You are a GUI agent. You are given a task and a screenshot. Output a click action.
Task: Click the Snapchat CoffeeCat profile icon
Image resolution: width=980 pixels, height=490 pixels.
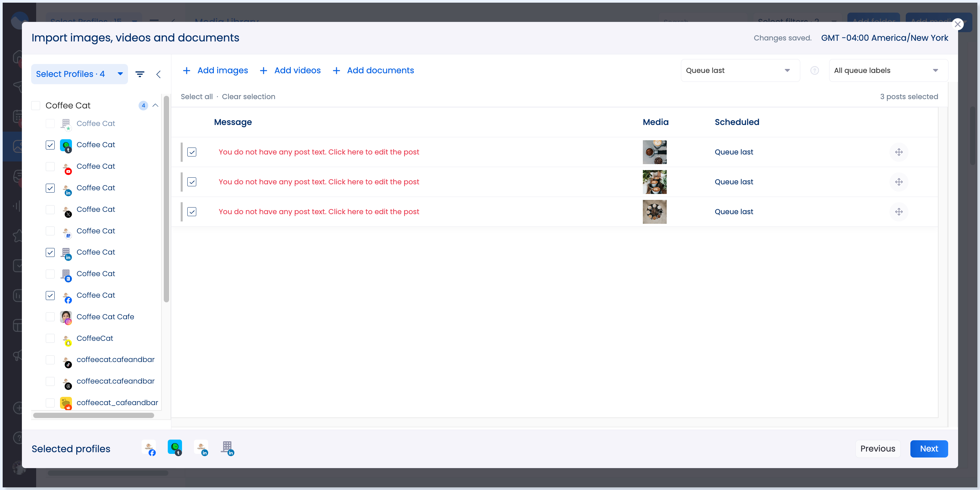point(67,340)
